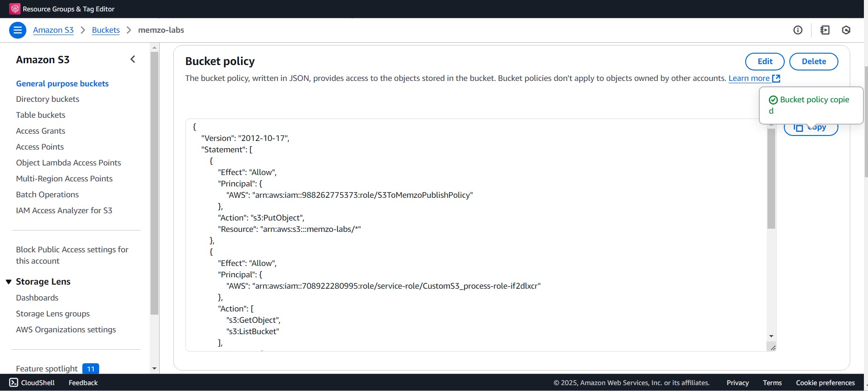Collapse the Storage Lens section
Viewport: 868px width, 391px height.
(9, 282)
